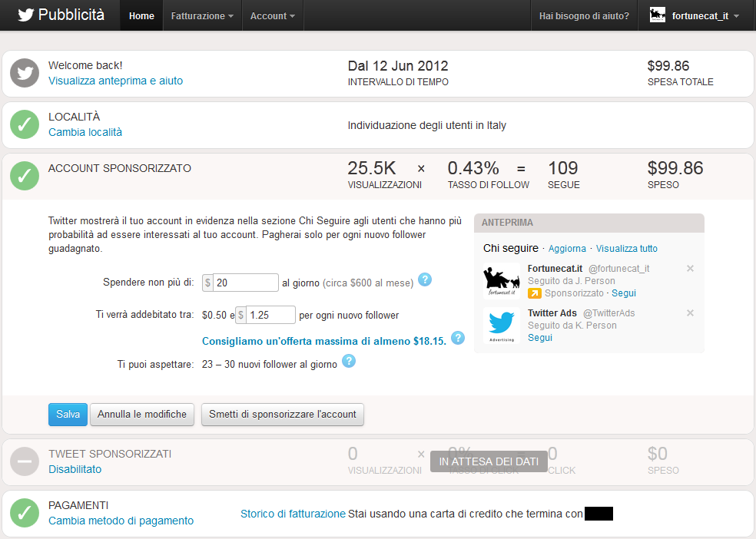This screenshot has height=539, width=756.
Task: Dismiss Twitter Ads suggestion with X
Action: click(x=691, y=313)
